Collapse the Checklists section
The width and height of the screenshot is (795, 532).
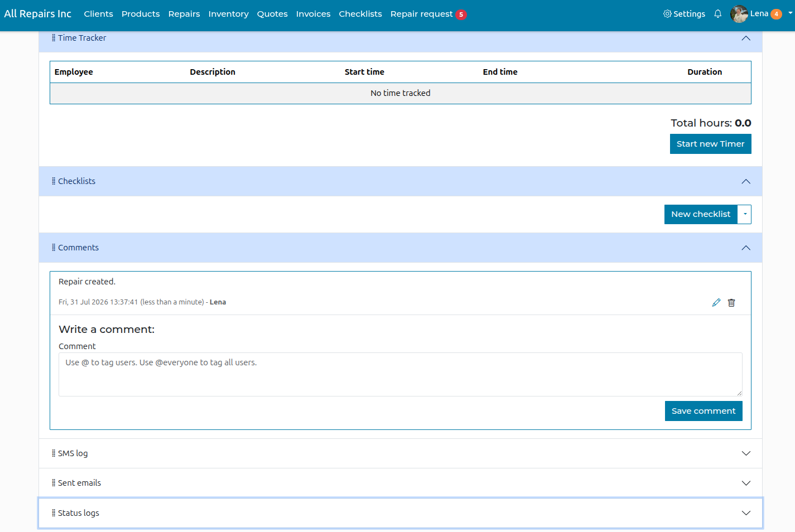[x=746, y=181]
